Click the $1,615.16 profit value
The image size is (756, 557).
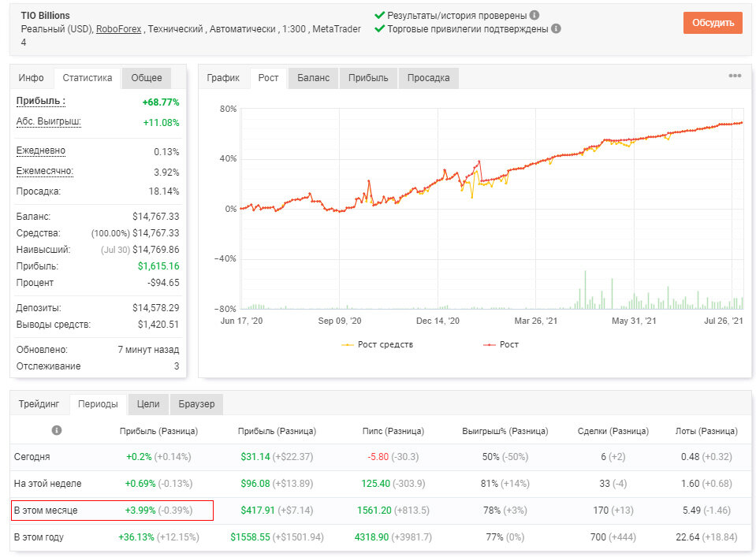click(158, 266)
